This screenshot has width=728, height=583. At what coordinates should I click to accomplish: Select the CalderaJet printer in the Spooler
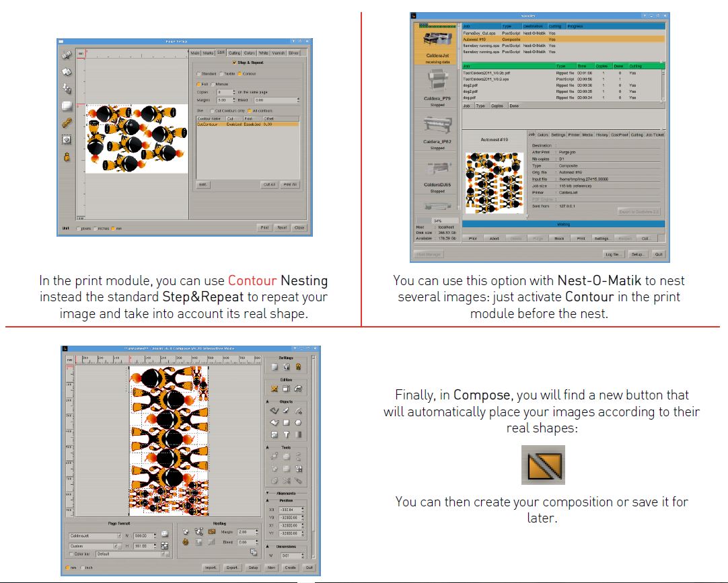click(437, 44)
